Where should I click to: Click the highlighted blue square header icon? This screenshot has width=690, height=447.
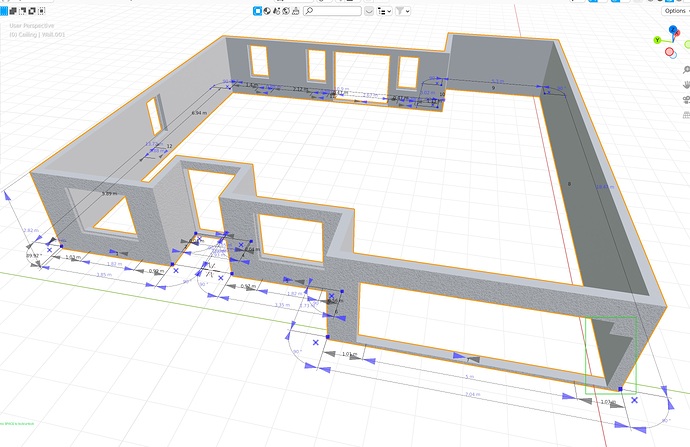point(257,11)
